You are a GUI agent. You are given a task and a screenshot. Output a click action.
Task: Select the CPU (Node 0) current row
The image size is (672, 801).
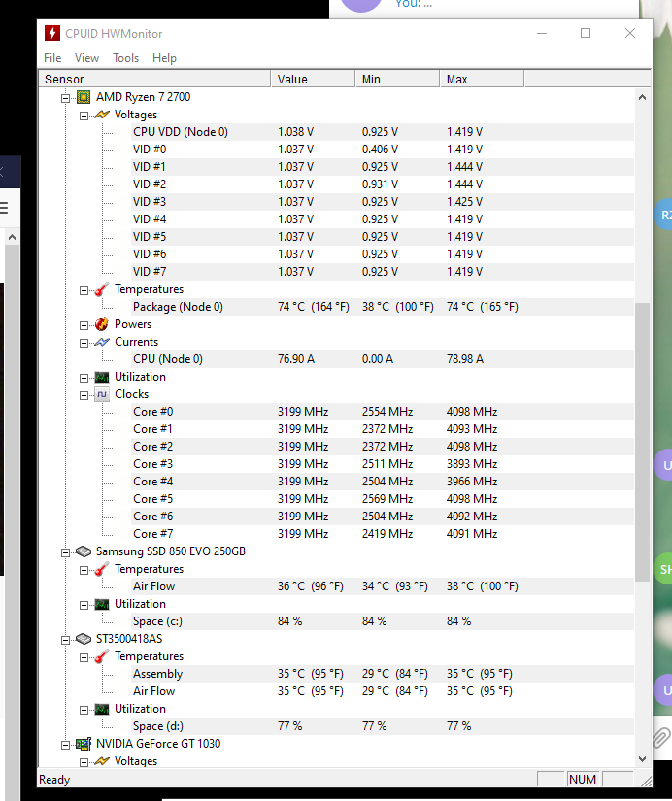[x=383, y=359]
